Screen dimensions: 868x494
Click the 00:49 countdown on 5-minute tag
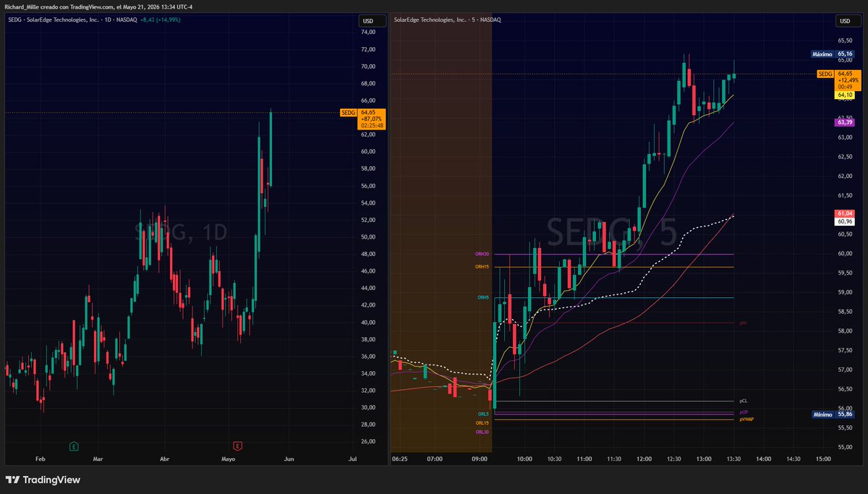845,86
